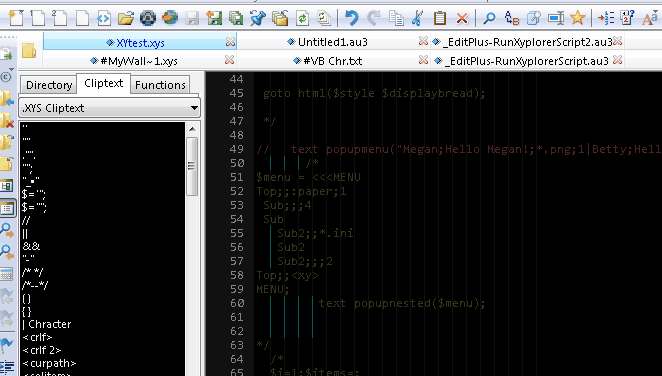662x376 pixels.
Task: Click the yellow folder icon beside document tabs
Action: tap(29, 51)
